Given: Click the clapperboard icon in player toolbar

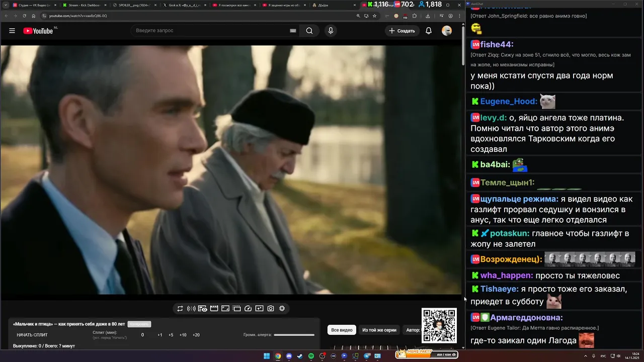Looking at the screenshot, I should [x=214, y=309].
